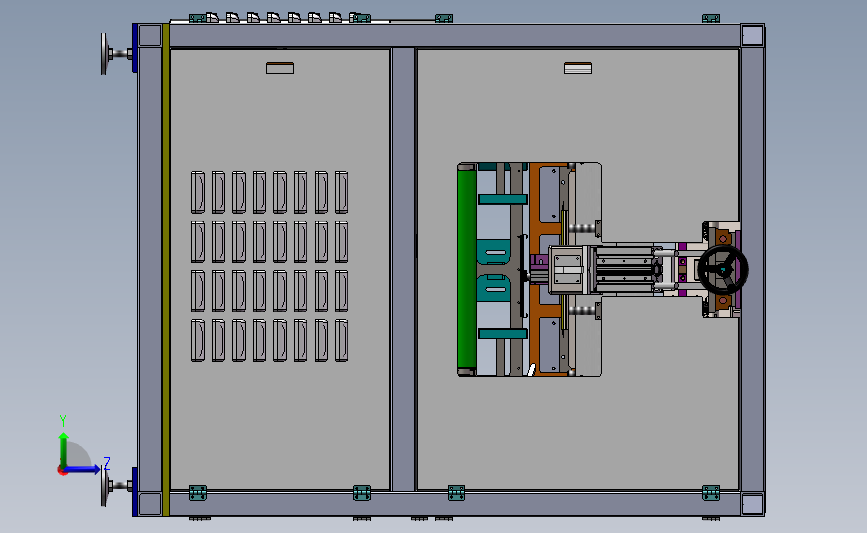The height and width of the screenshot is (533, 867).
Task: Click the green Y axis arrow of the triad
Action: pyautogui.click(x=64, y=450)
